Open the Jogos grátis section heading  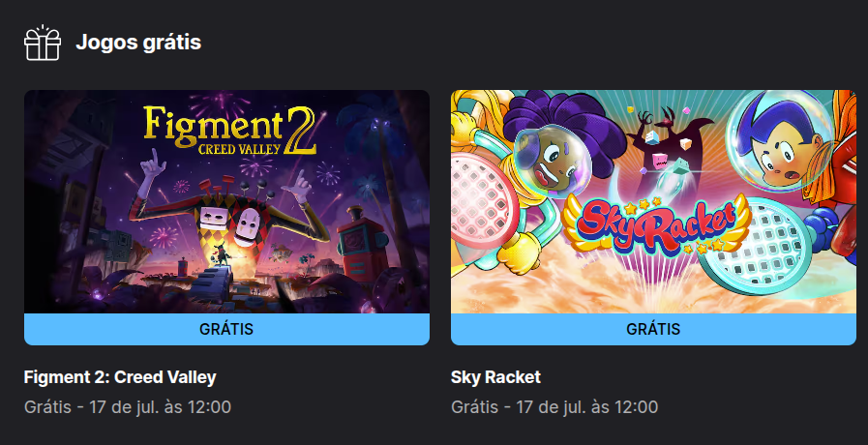(x=138, y=43)
